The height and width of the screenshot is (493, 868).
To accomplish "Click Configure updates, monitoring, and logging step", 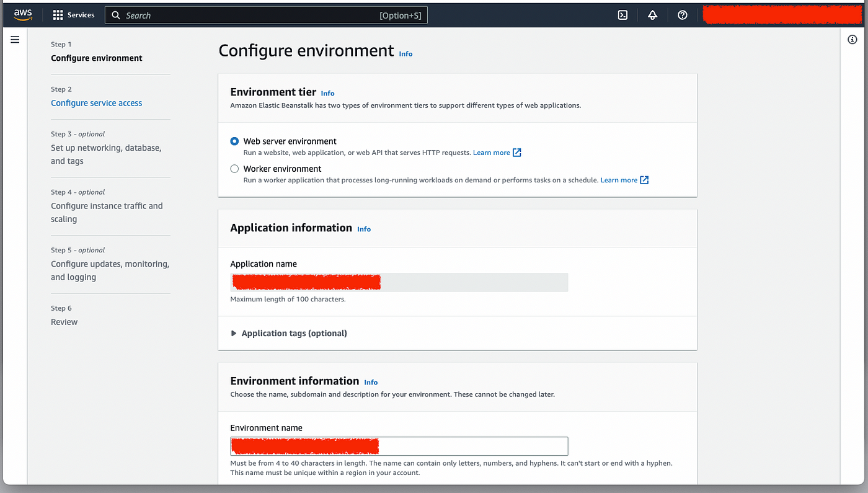I will (x=110, y=270).
